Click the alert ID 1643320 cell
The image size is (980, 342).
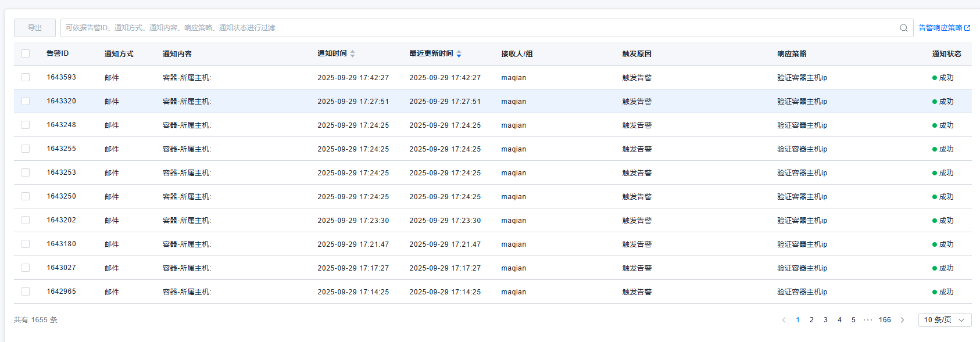61,101
